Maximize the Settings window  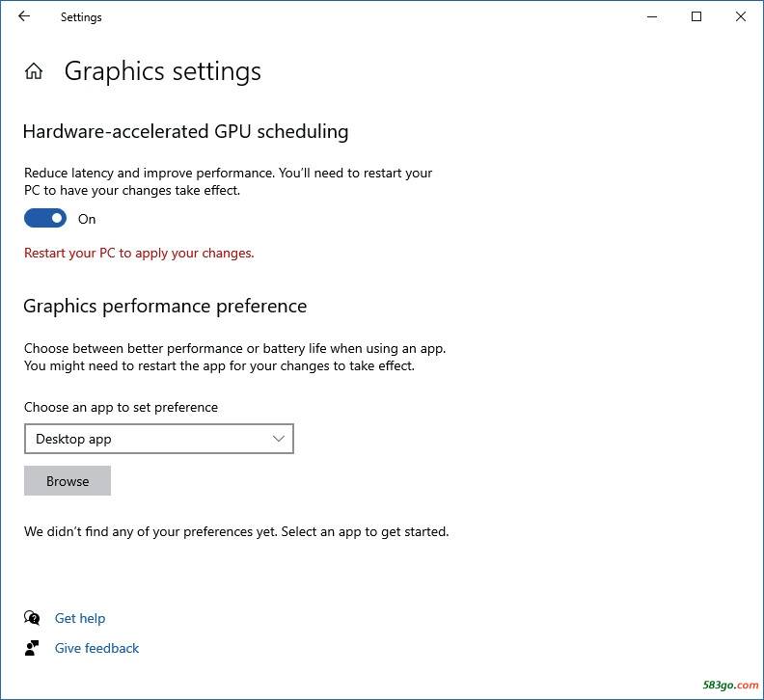point(696,17)
